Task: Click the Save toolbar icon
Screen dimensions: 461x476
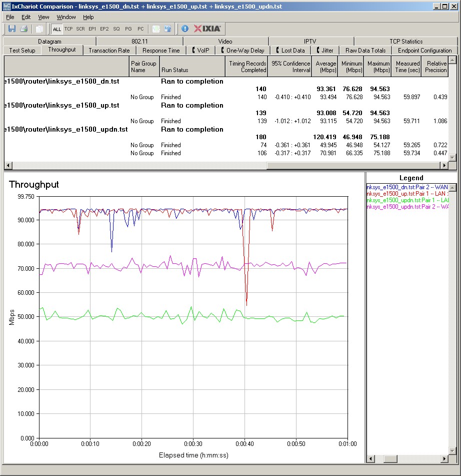Action: pyautogui.click(x=12, y=29)
